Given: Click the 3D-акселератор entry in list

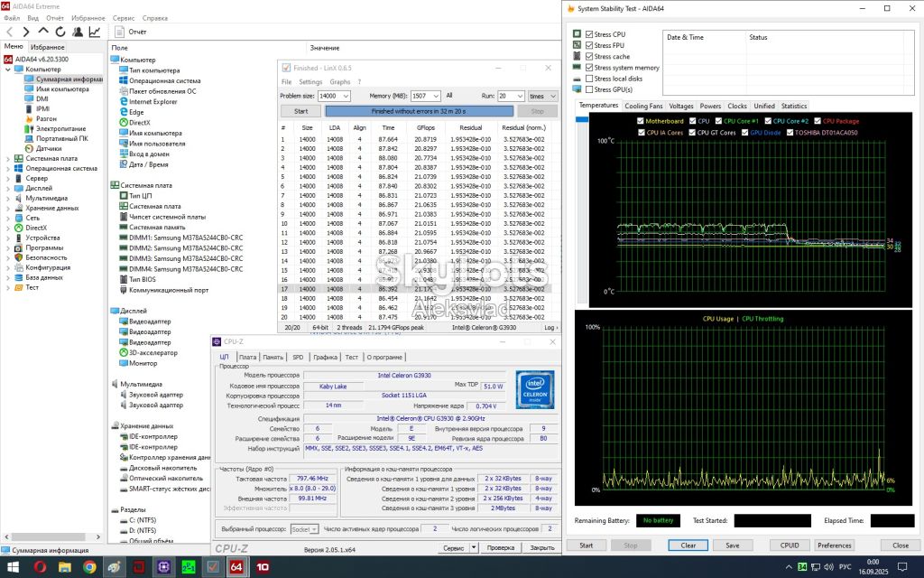Looking at the screenshot, I should point(149,353).
